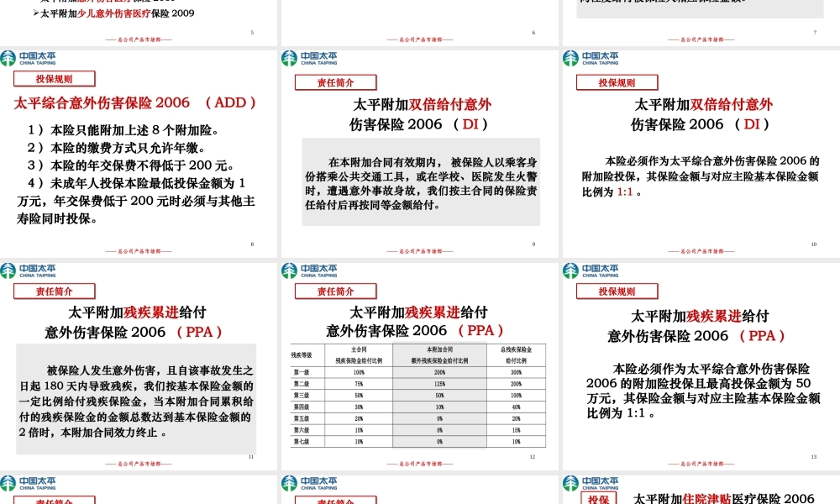Select the slide titled 太平附加住院津贴医疗保险 2006
Image resolution: width=840 pixels, height=504 pixels.
click(x=701, y=489)
